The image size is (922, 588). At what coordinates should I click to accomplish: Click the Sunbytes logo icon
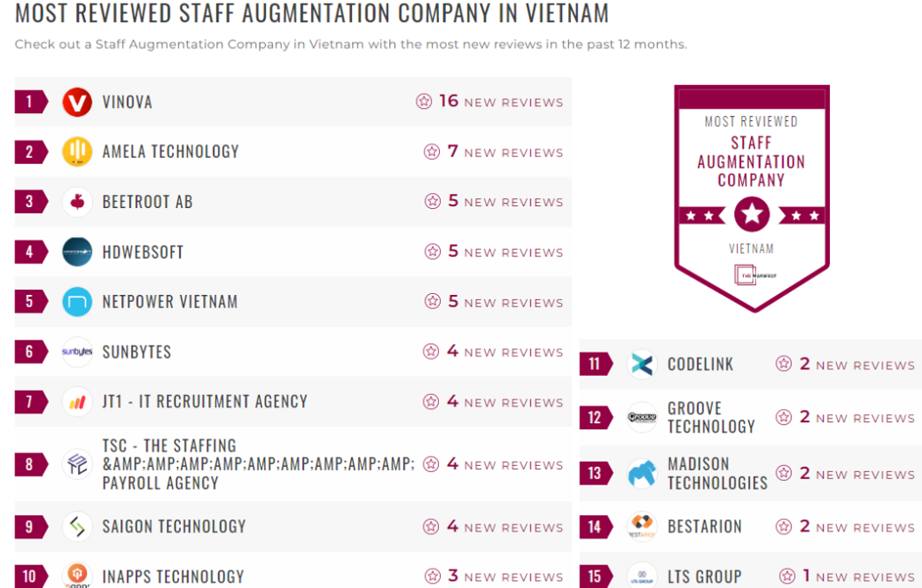(77, 352)
